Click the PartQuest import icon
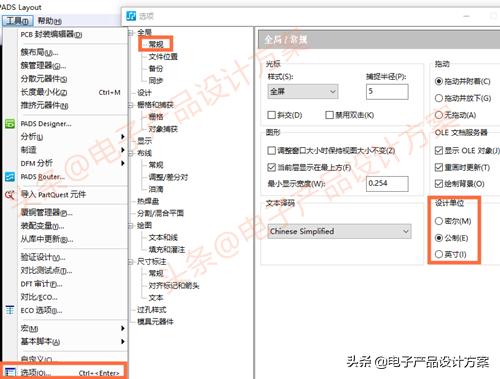This screenshot has width=500, height=379. tap(10, 195)
